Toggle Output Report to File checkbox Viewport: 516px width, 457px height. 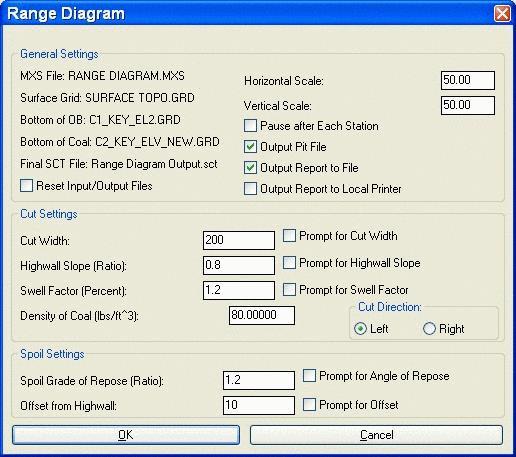coord(250,168)
